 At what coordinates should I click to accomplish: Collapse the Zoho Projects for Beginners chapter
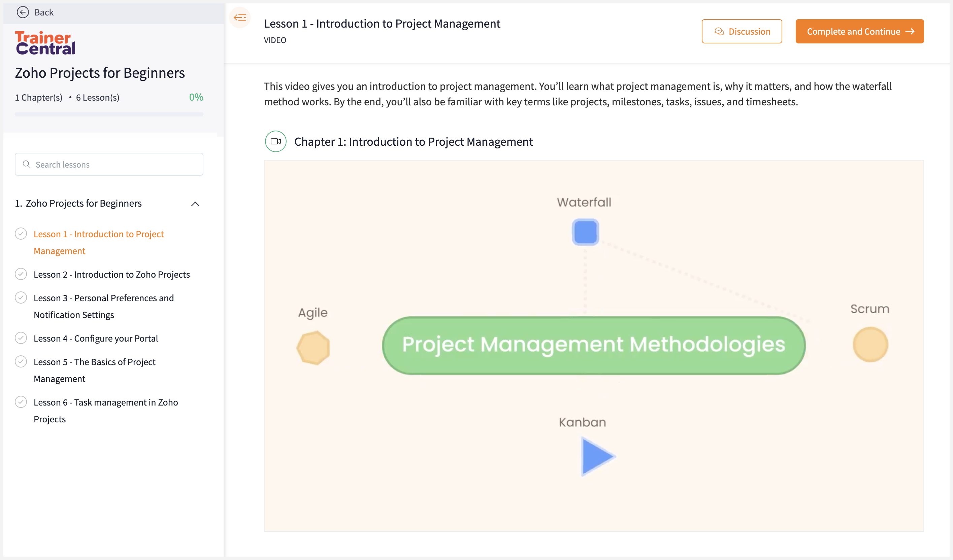(x=196, y=204)
